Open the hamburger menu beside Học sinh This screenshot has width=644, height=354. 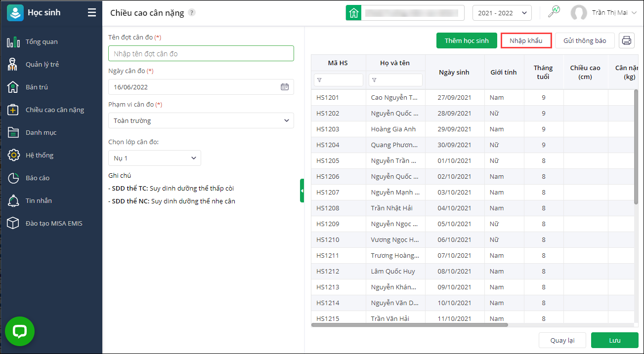tap(92, 13)
